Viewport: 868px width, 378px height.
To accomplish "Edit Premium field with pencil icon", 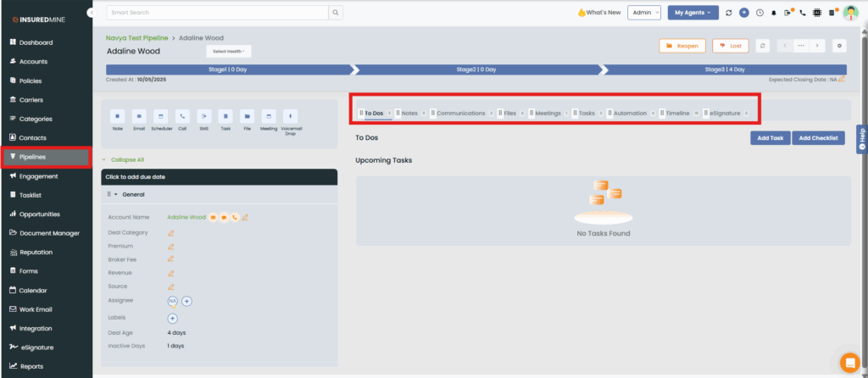I will (171, 246).
